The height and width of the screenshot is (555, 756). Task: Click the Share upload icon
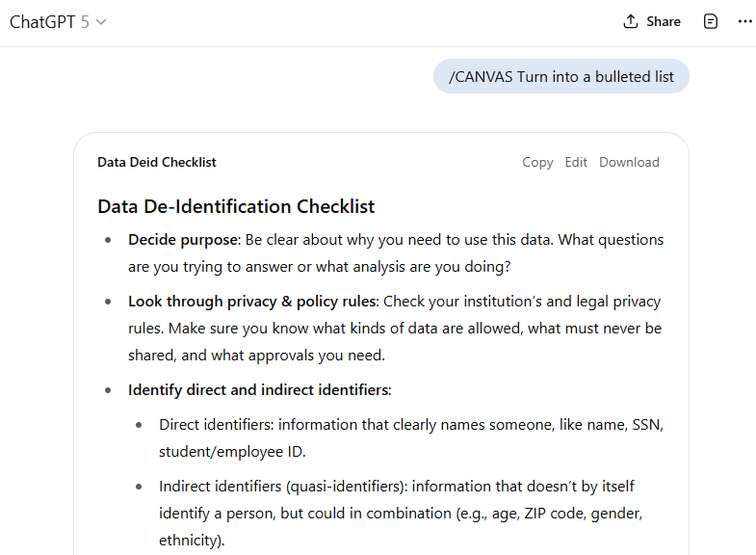click(x=631, y=21)
